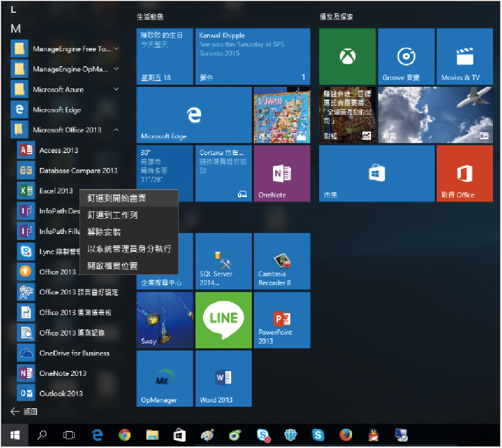Choose 開啟檔案位置 in the context menu

[129, 266]
